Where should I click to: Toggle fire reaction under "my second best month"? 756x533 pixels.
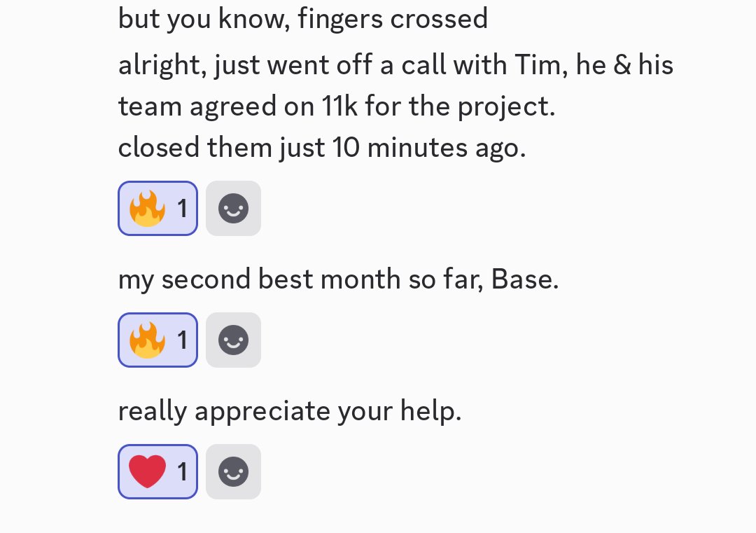pos(157,340)
